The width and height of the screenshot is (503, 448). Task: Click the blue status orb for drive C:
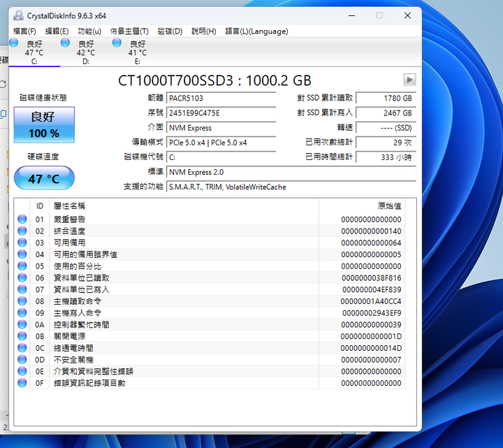[x=14, y=43]
